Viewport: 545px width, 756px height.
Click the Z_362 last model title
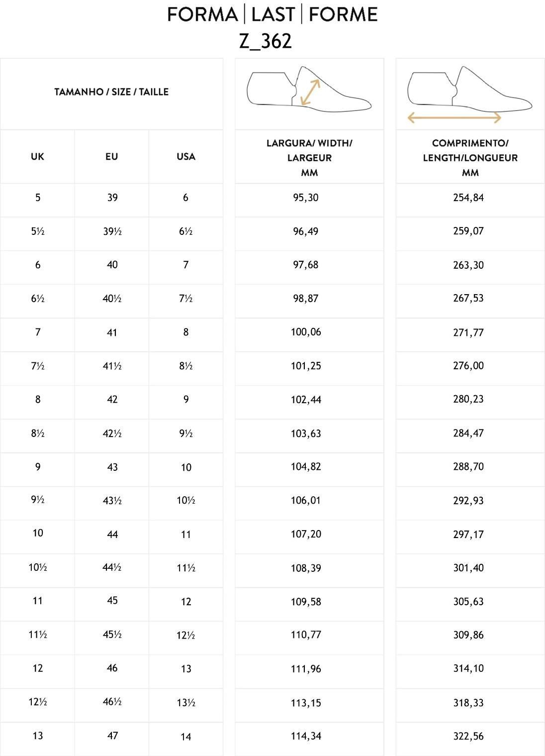coord(266,41)
